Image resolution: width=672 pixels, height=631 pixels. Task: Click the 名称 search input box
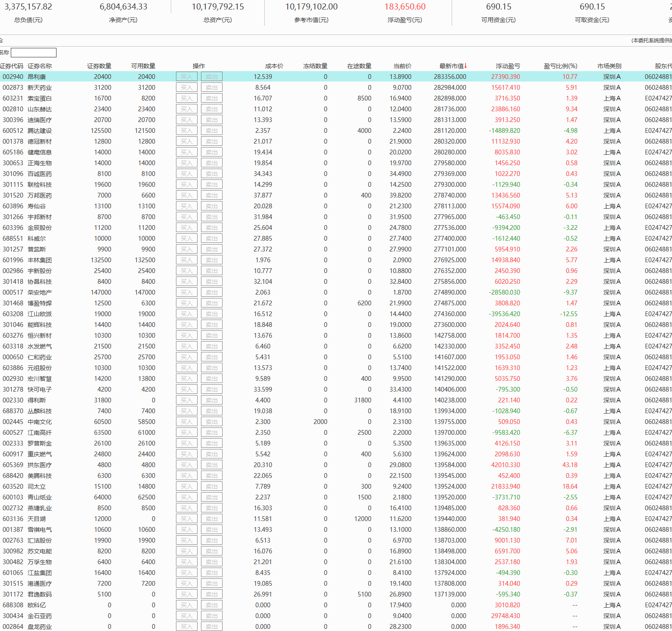tap(34, 53)
